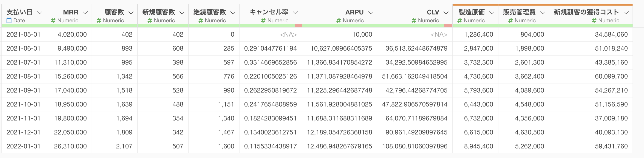
Task: Select date cell 2021-06-01
Action: [x=24, y=48]
